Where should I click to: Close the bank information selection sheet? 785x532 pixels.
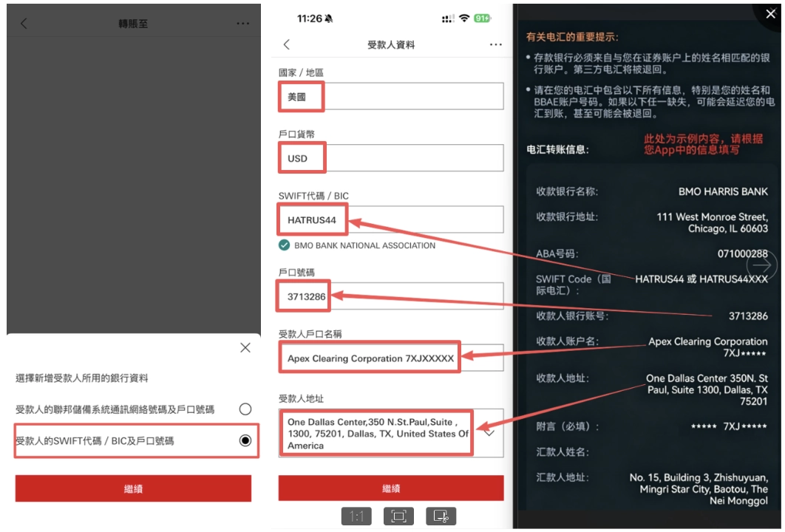click(245, 347)
